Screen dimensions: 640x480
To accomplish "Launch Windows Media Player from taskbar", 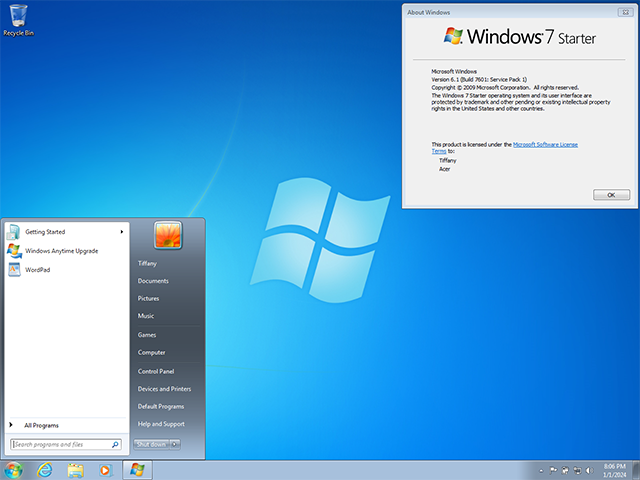I will [105, 469].
